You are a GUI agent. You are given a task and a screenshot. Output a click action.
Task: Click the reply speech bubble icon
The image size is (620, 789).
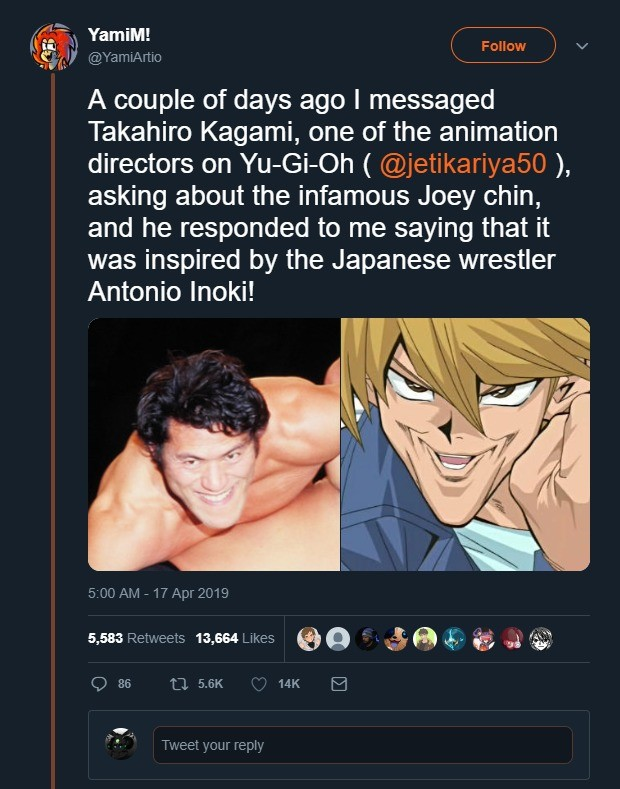pyautogui.click(x=98, y=684)
